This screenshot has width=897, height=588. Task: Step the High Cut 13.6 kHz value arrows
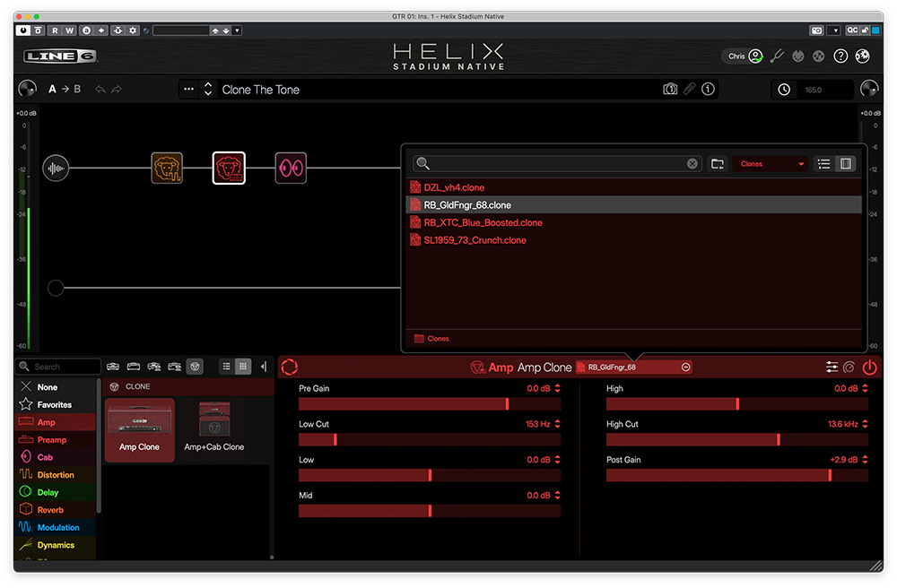point(865,424)
